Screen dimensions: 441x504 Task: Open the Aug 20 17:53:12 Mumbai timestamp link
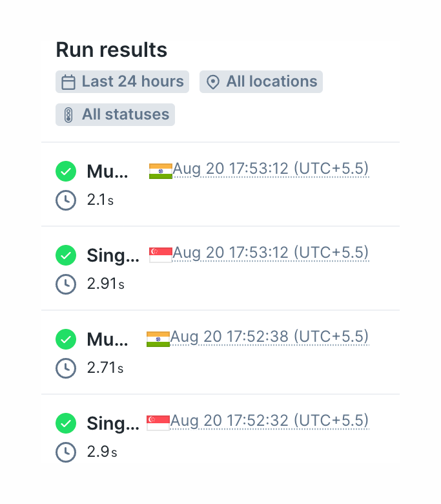point(271,169)
